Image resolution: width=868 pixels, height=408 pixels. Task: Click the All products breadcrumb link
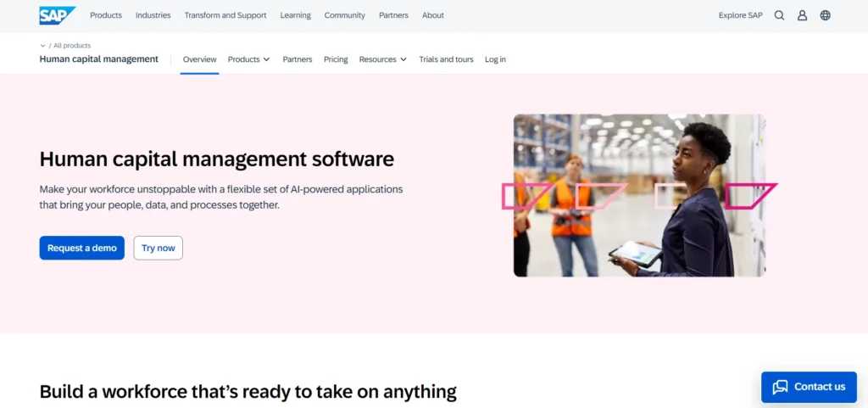tap(72, 46)
